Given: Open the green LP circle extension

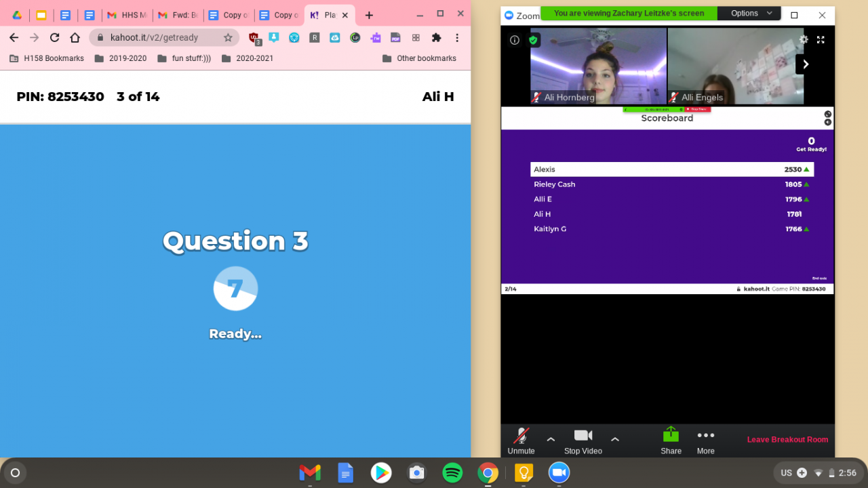Looking at the screenshot, I should click(x=355, y=38).
